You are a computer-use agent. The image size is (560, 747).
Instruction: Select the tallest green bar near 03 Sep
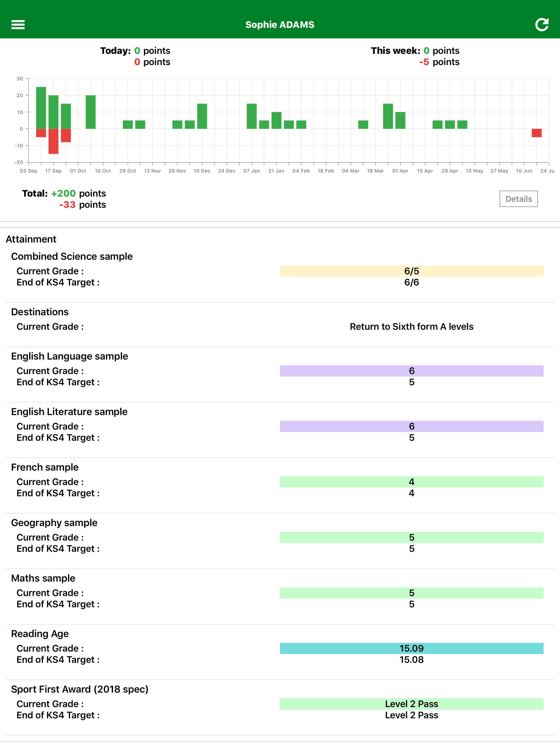pos(41,107)
